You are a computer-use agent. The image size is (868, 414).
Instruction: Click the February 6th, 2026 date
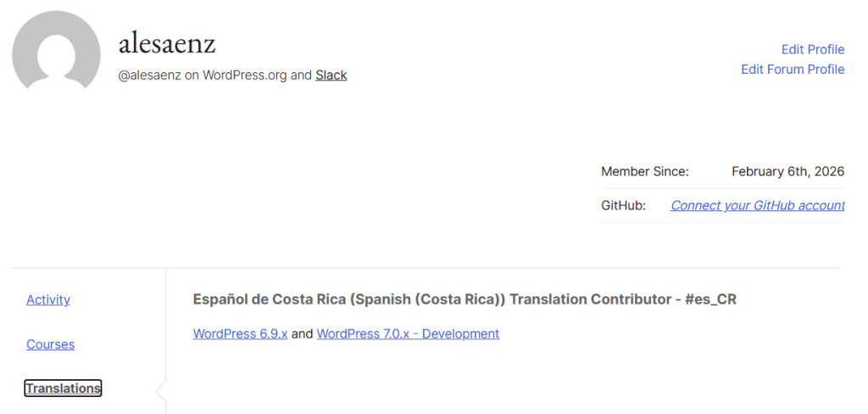tap(787, 171)
